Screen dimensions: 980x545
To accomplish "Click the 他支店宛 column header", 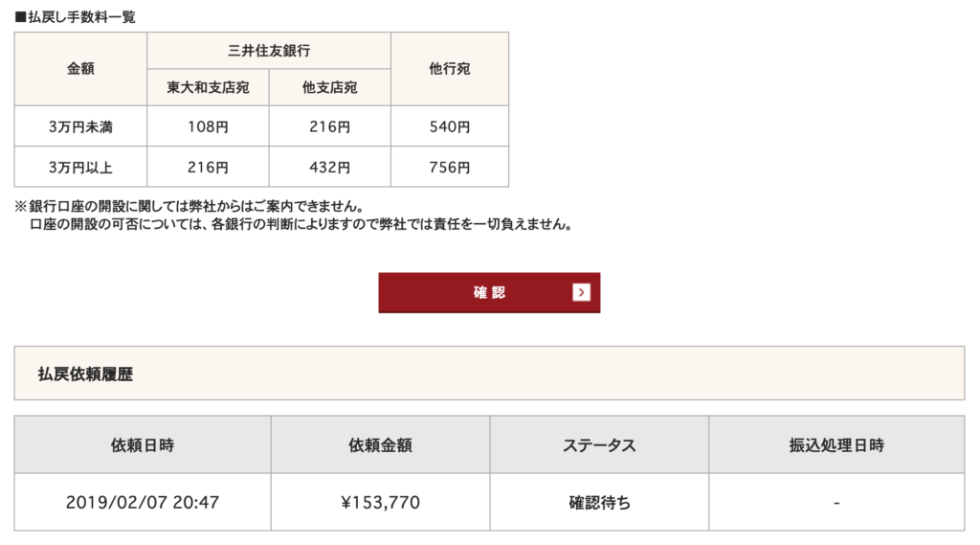I will pyautogui.click(x=330, y=87).
